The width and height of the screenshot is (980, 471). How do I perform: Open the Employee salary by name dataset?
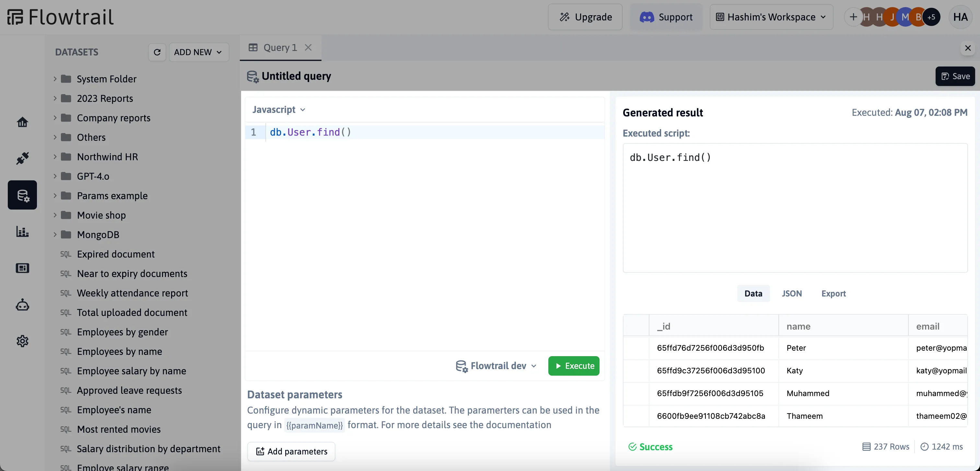coord(131,370)
